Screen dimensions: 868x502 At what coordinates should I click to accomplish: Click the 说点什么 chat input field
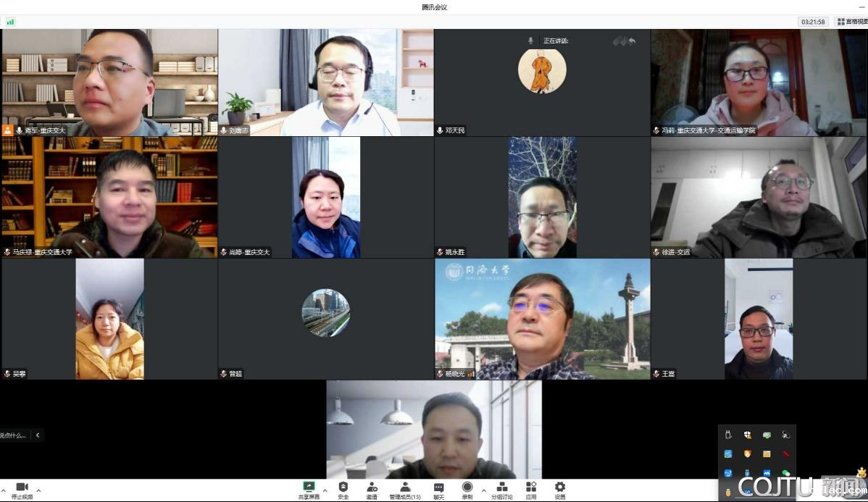point(14,435)
